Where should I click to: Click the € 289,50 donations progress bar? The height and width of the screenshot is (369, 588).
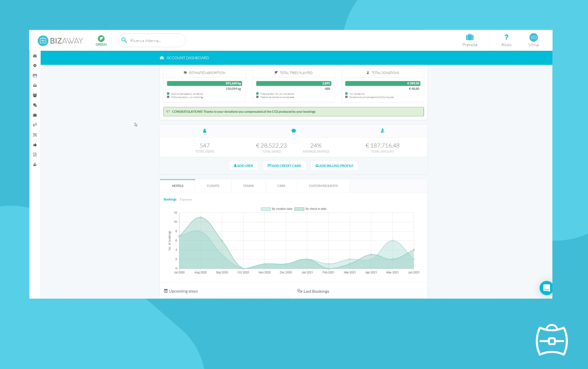click(x=383, y=83)
